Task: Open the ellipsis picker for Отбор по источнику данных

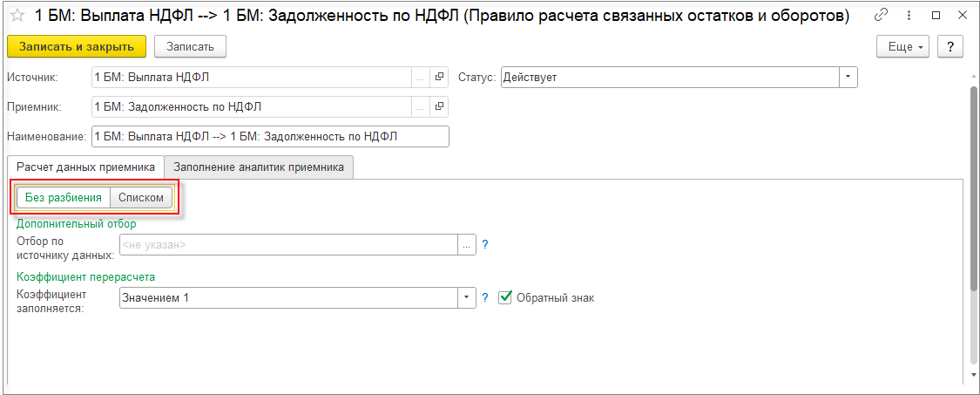Action: [467, 245]
